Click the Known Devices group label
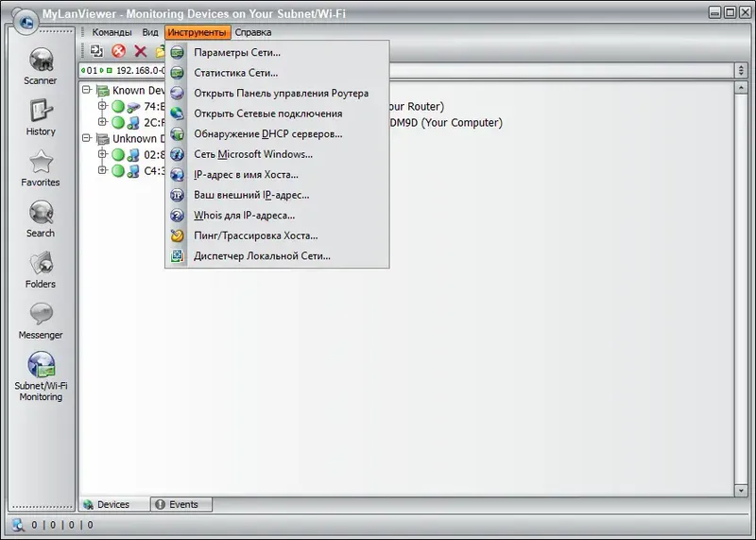This screenshot has width=756, height=540. (138, 90)
